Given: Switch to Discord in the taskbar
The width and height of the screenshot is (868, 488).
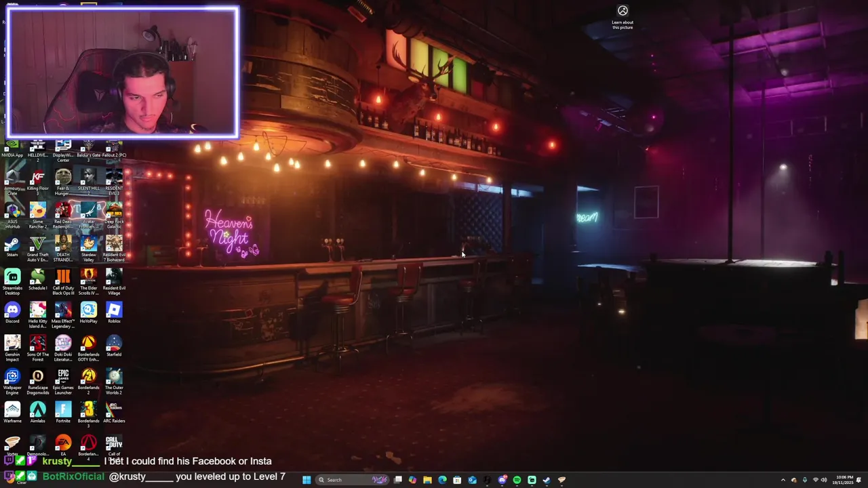Looking at the screenshot, I should [x=502, y=480].
